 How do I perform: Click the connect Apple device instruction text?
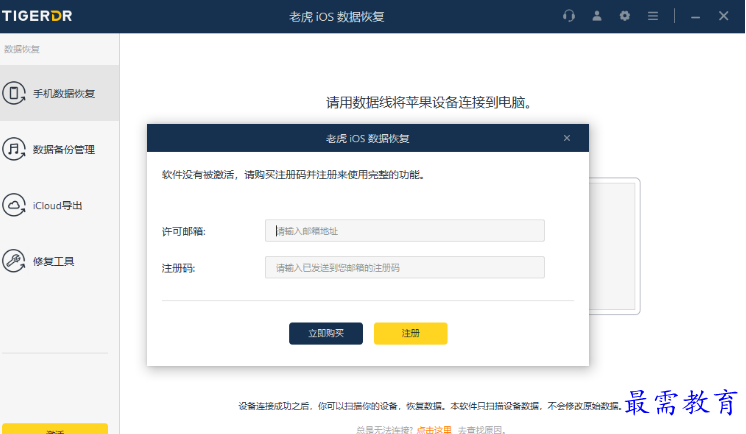(x=429, y=102)
